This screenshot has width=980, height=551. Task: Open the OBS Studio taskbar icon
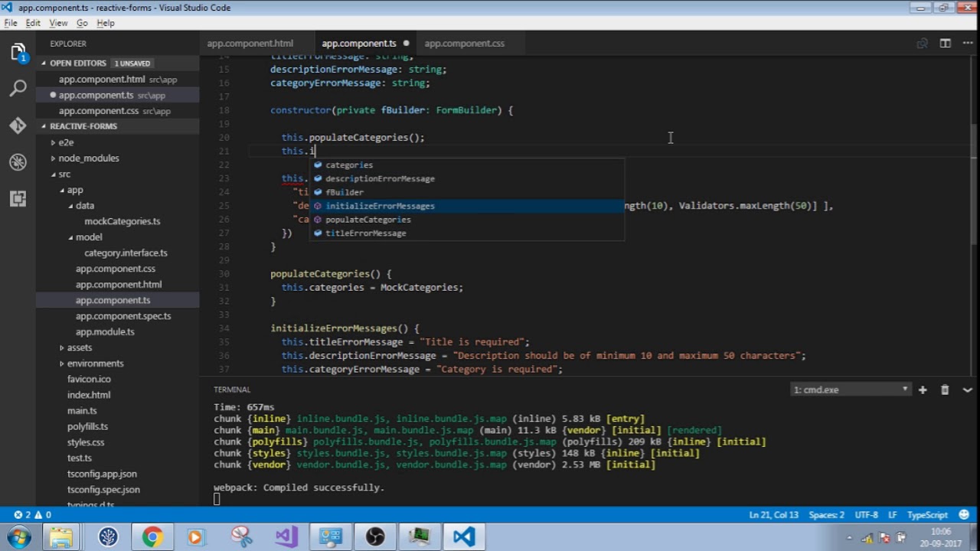[375, 537]
